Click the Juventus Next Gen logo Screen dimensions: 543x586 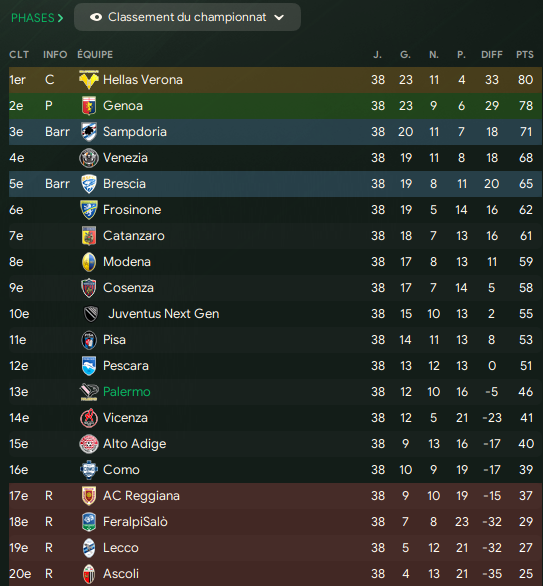(x=90, y=314)
